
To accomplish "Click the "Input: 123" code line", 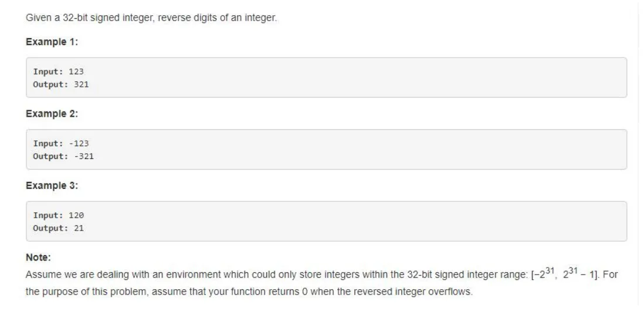I will (x=59, y=72).
